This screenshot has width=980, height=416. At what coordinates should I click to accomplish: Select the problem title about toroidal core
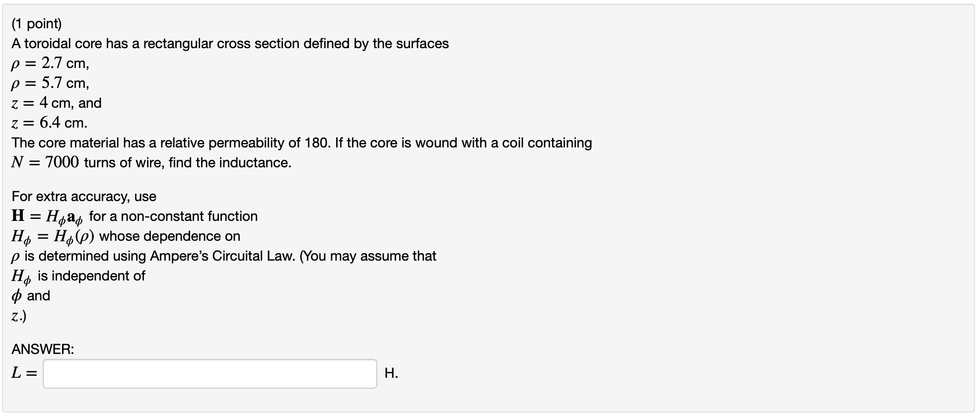tap(231, 44)
